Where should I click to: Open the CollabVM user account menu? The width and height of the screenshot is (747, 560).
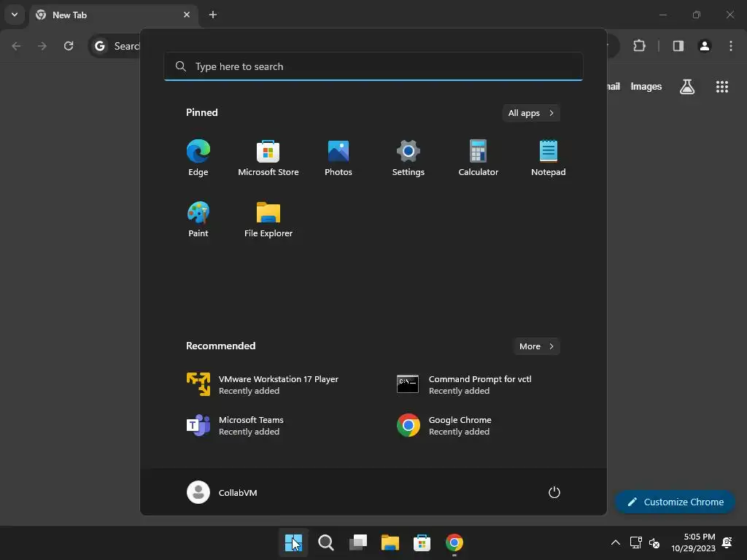tap(222, 492)
